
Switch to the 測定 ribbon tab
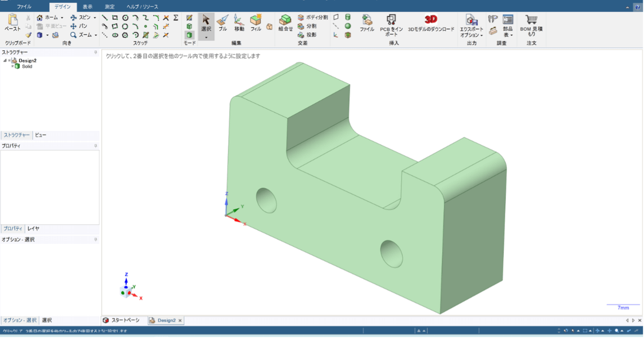(110, 7)
